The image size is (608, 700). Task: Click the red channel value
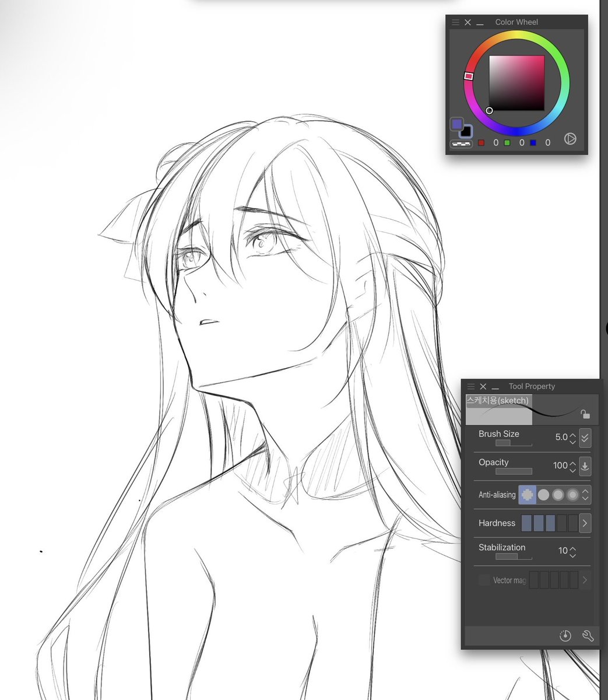pos(496,142)
